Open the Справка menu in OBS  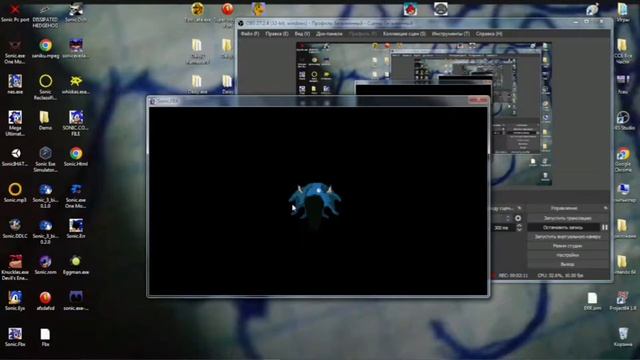tap(489, 34)
